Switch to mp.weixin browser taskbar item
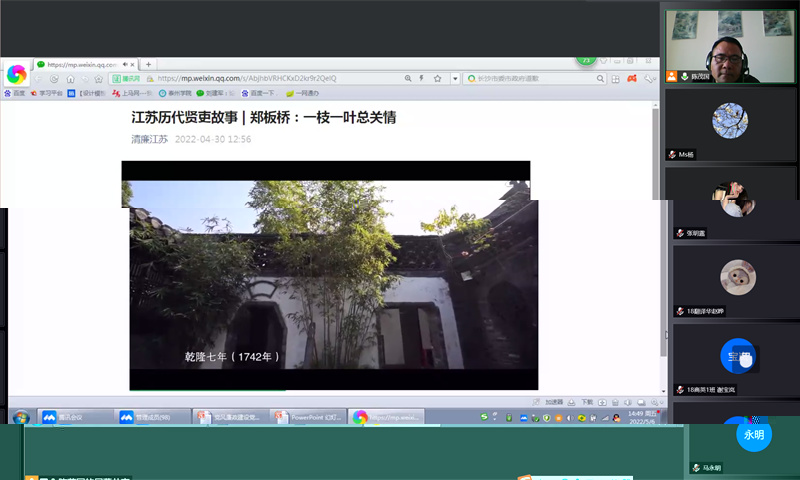Viewport: 800px width, 480px height. (x=386, y=417)
